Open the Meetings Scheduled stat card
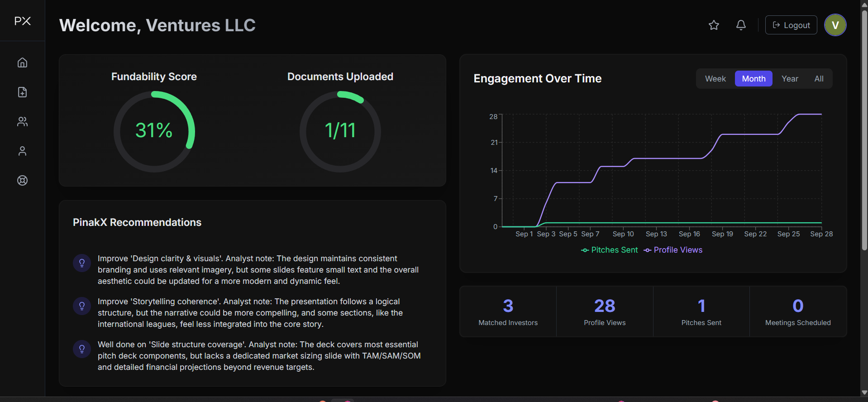Screen dimensions: 868x402 [x=798, y=311]
